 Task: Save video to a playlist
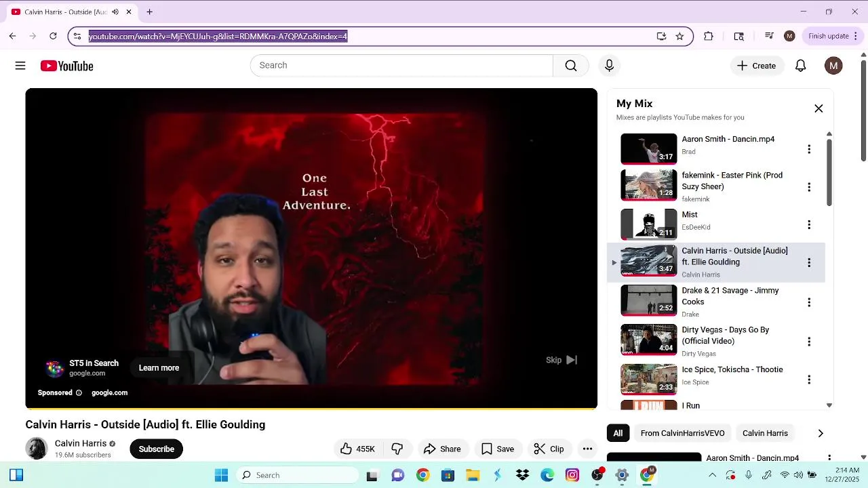[498, 449]
